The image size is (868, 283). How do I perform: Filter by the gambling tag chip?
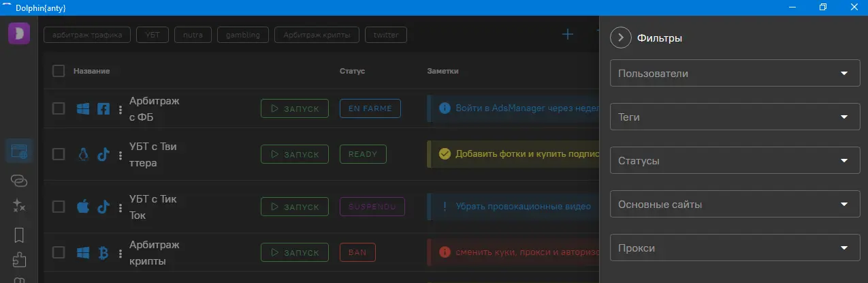tap(243, 35)
